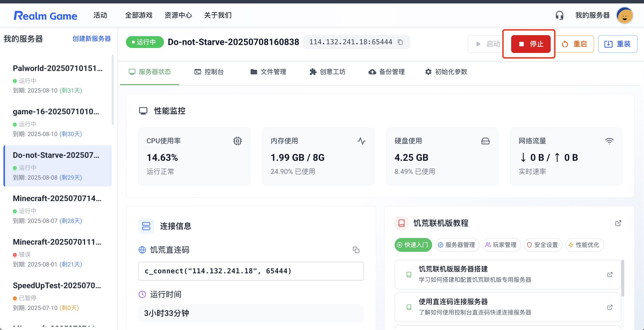This screenshot has height=330, width=644.
Task: Copy the server IP address icon
Action: pyautogui.click(x=400, y=42)
